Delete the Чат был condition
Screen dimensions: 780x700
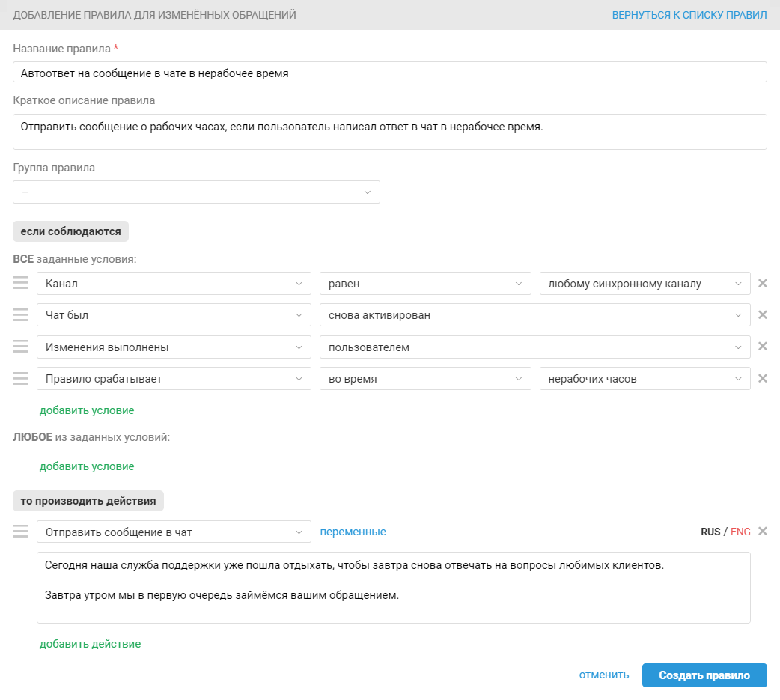763,315
